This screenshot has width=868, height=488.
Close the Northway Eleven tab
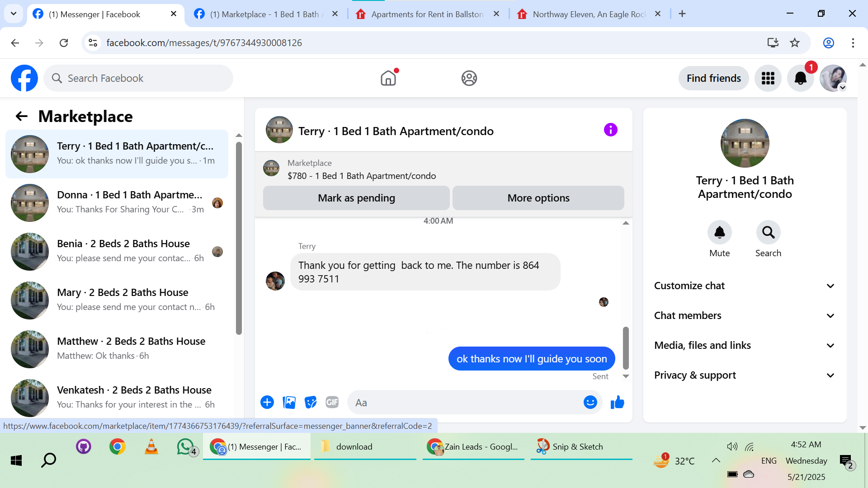658,14
